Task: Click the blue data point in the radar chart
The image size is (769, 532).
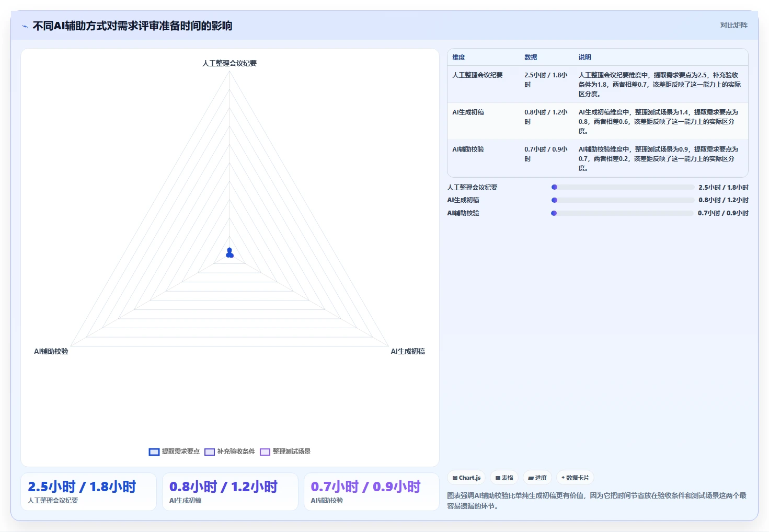Action: (x=229, y=253)
